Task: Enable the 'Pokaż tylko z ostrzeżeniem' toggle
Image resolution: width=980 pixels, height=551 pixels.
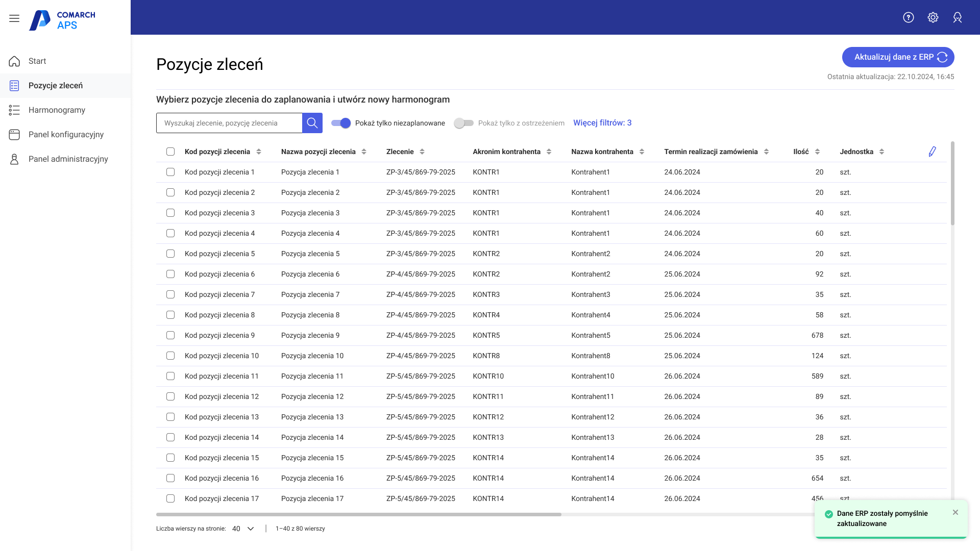Action: tap(463, 123)
